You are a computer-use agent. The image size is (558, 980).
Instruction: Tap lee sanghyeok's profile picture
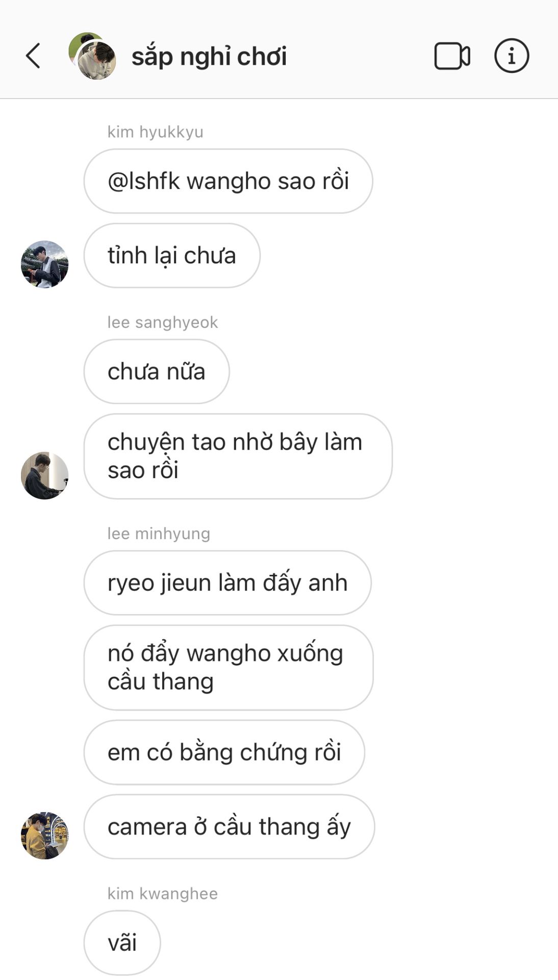pos(44,475)
